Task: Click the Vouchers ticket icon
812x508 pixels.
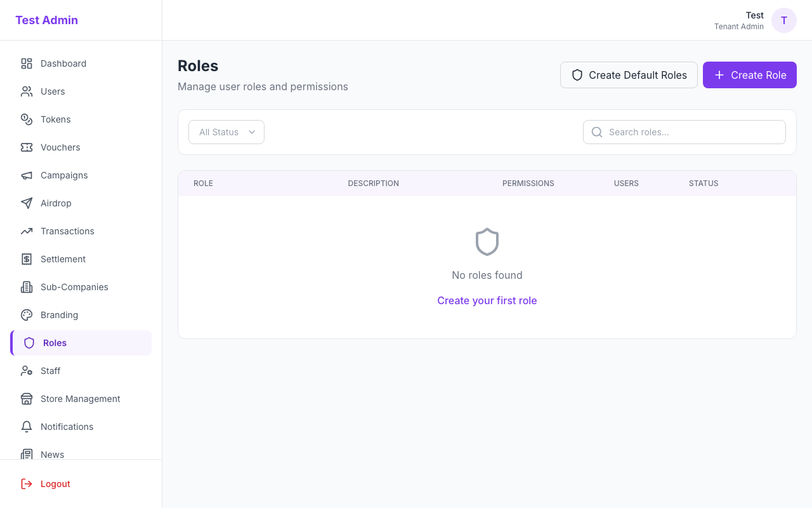Action: coord(27,147)
